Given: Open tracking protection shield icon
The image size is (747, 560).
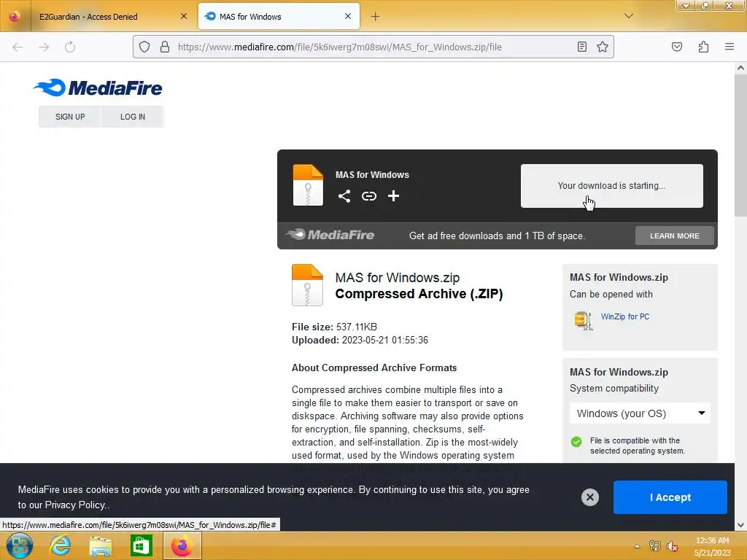Looking at the screenshot, I should 144,47.
